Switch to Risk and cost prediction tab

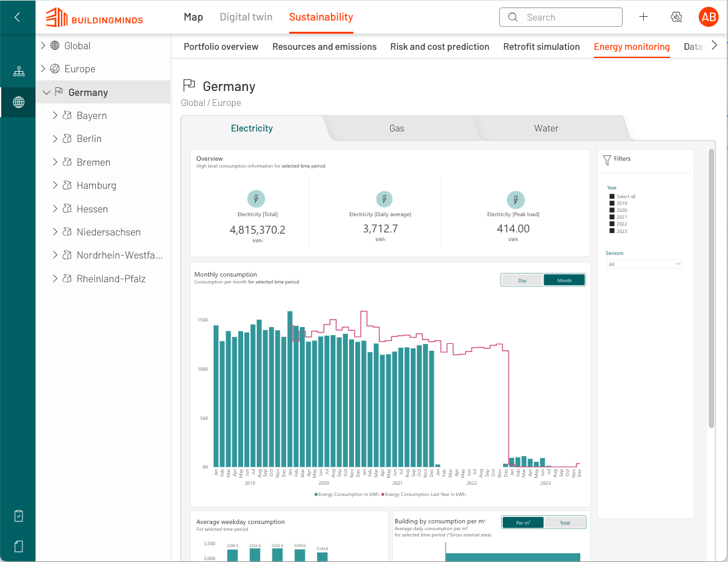pyautogui.click(x=439, y=47)
